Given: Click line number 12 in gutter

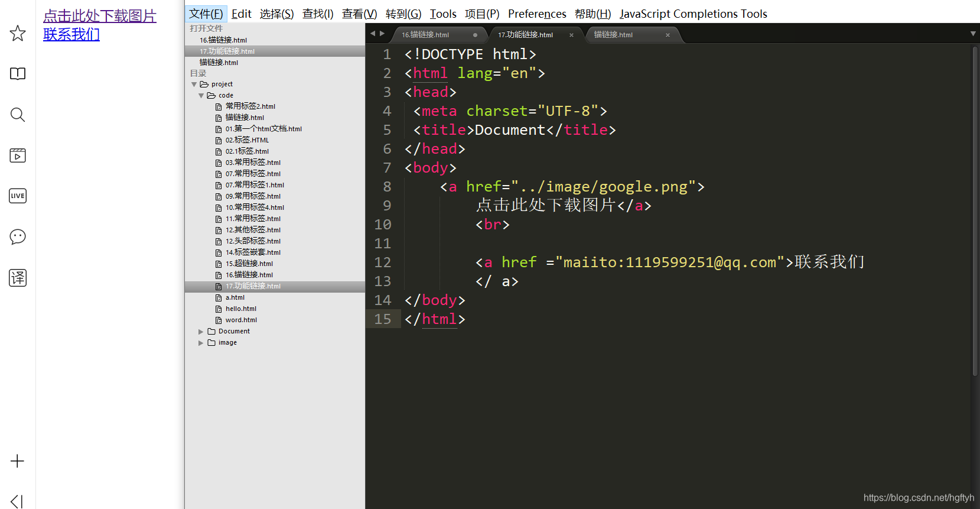Looking at the screenshot, I should click(x=383, y=262).
